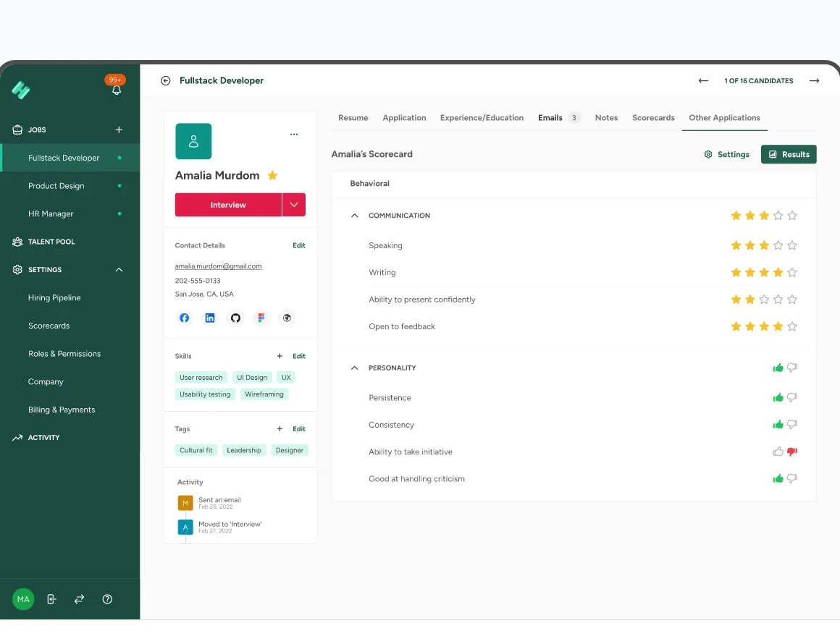The image size is (840, 644).
Task: Click the app logo in sidebar
Action: (x=21, y=90)
